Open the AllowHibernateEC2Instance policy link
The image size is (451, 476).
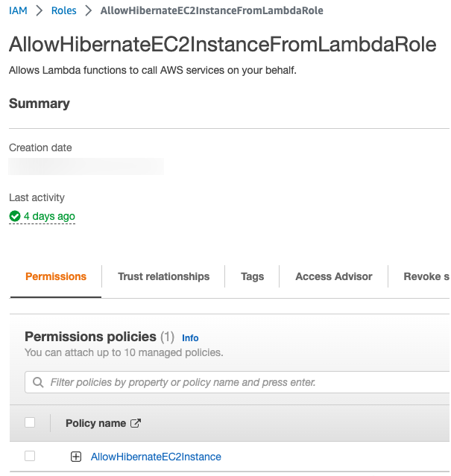tap(156, 457)
